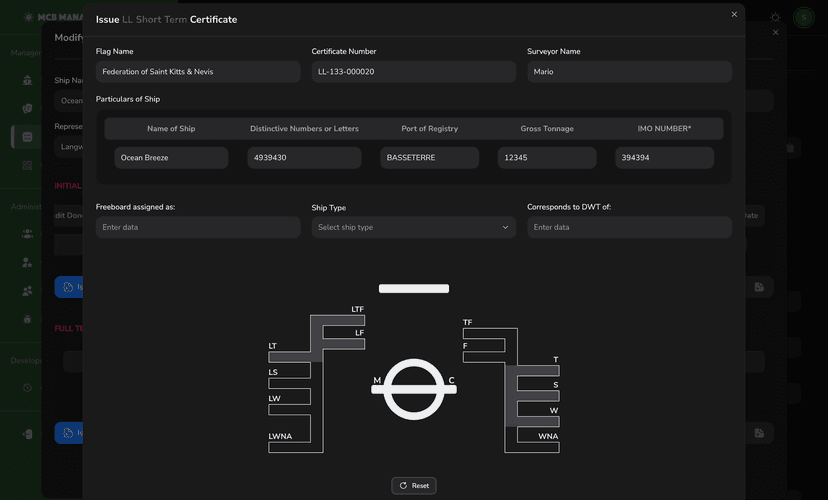Click the four-squares grid sidebar icon
Viewport: 828px width, 500px height.
coord(27,165)
